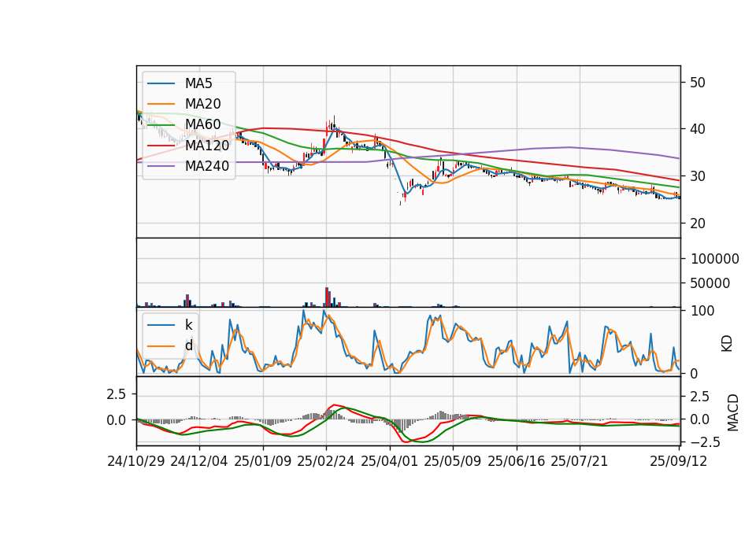Screen dimensions: 756x543
Task: Click the price axis value 40
Action: pos(697,129)
